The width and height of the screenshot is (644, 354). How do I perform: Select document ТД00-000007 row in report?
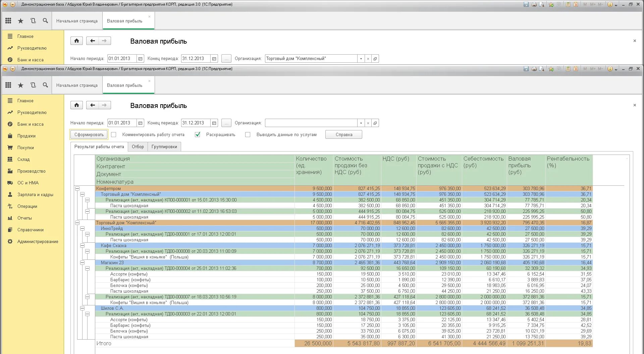pyautogui.click(x=344, y=297)
